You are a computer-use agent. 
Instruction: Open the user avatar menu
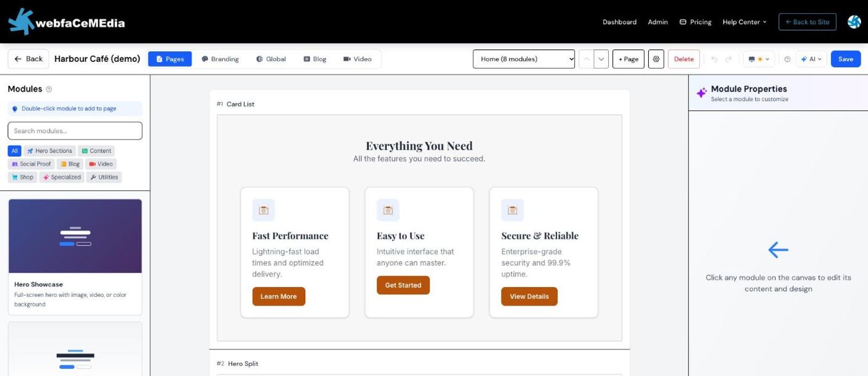click(x=854, y=22)
